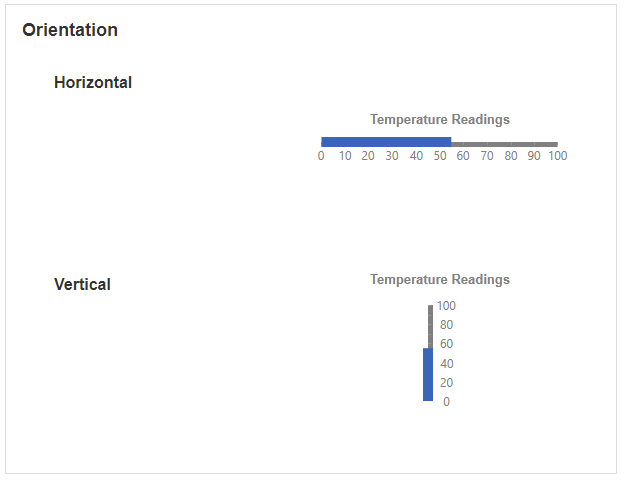This screenshot has height=480, width=625.
Task: Click the 0 label on vertical scale
Action: tap(446, 401)
